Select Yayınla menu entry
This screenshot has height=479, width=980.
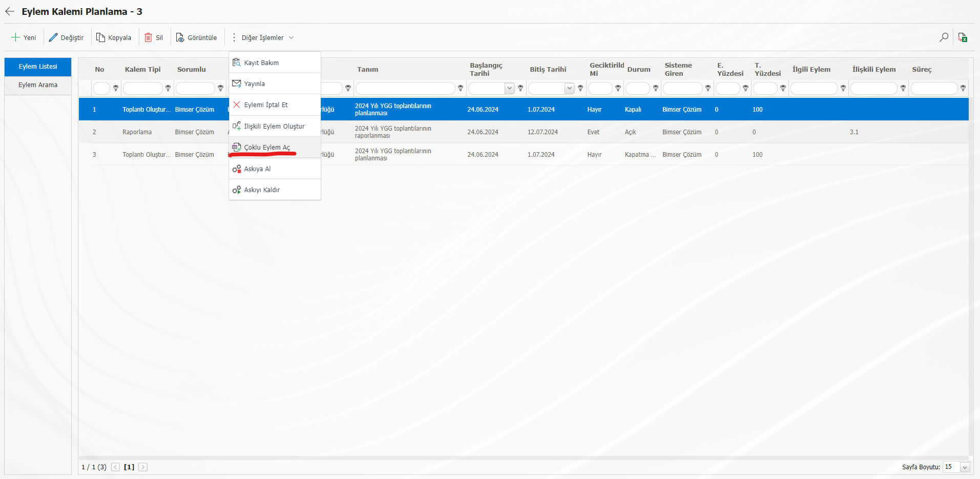click(x=275, y=84)
